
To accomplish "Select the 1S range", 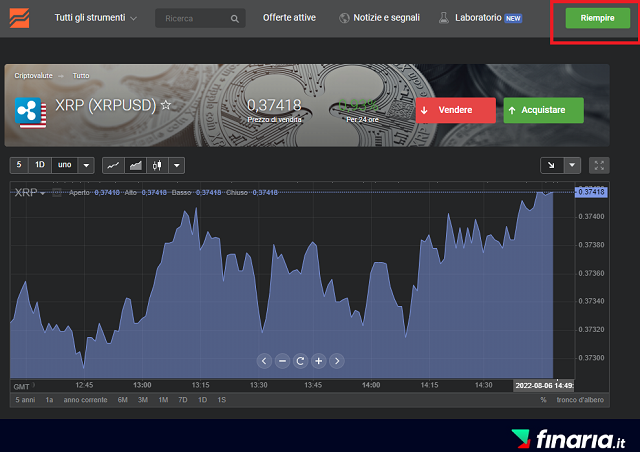I will tap(222, 400).
